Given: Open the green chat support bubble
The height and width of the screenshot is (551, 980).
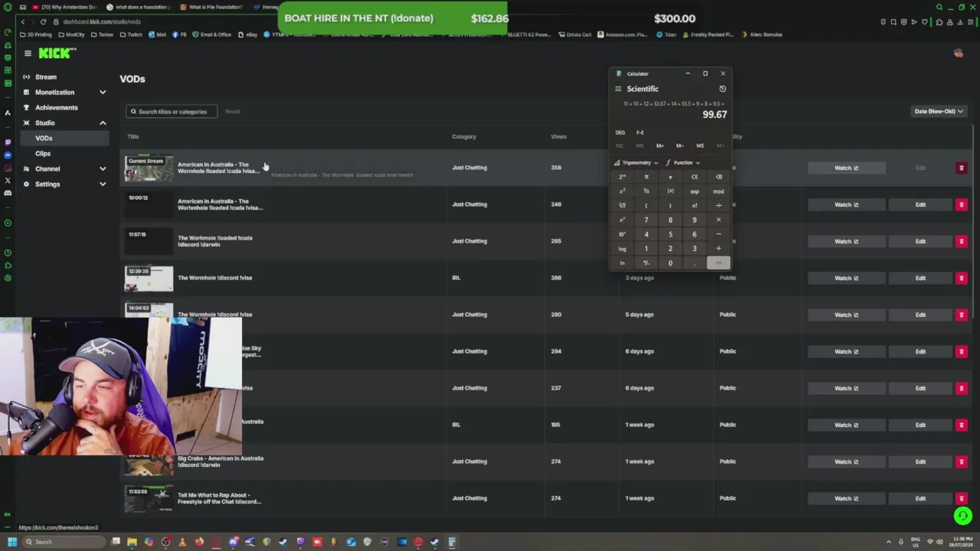Looking at the screenshot, I should (962, 516).
